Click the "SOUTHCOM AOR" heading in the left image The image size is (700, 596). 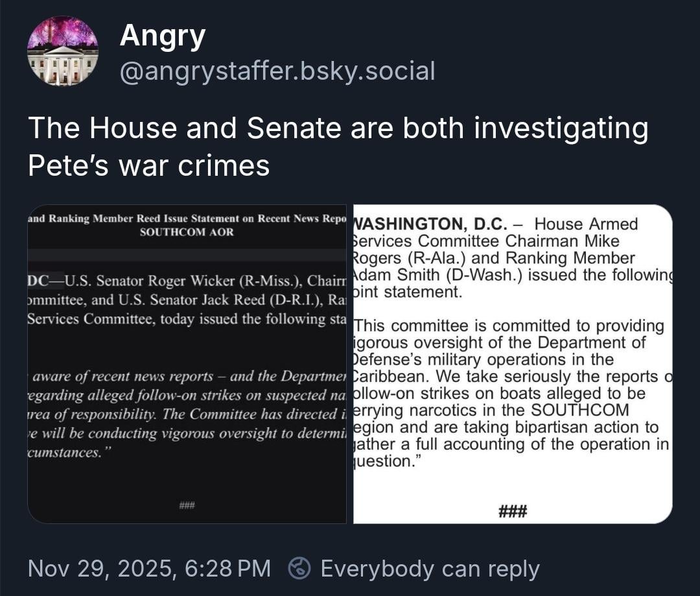[x=187, y=232]
